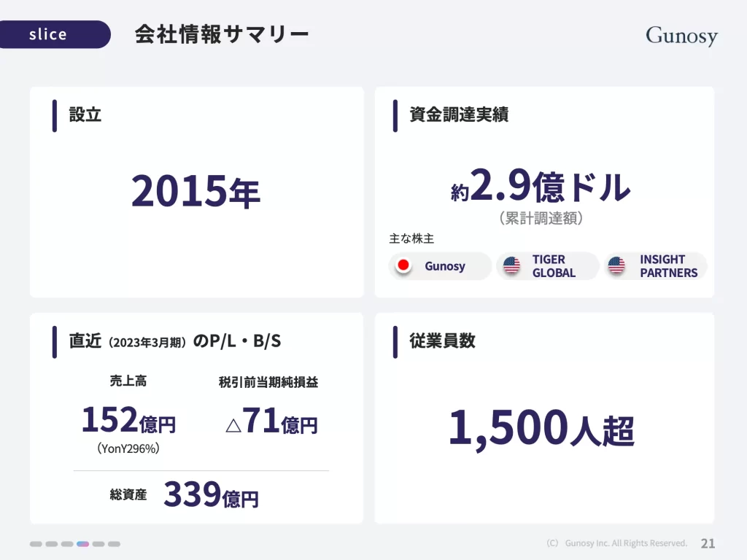Click the 約2.9億ドル funding amount
The width and height of the screenshot is (747, 560).
click(x=541, y=188)
